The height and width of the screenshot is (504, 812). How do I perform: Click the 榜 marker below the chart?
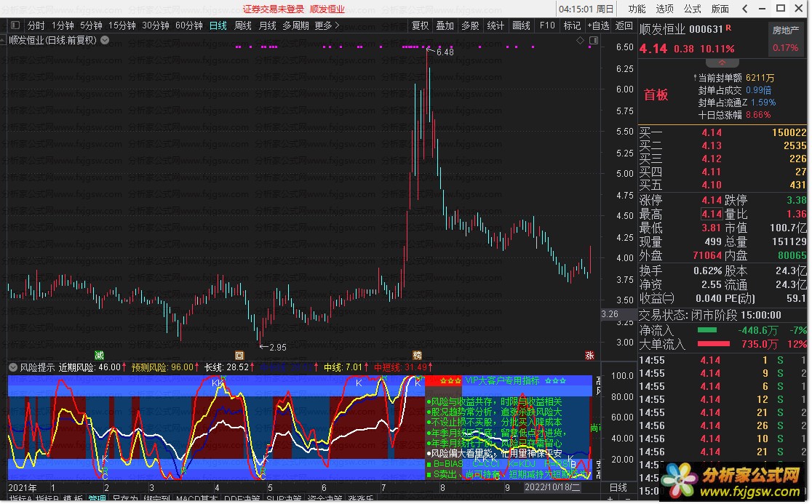click(x=418, y=355)
